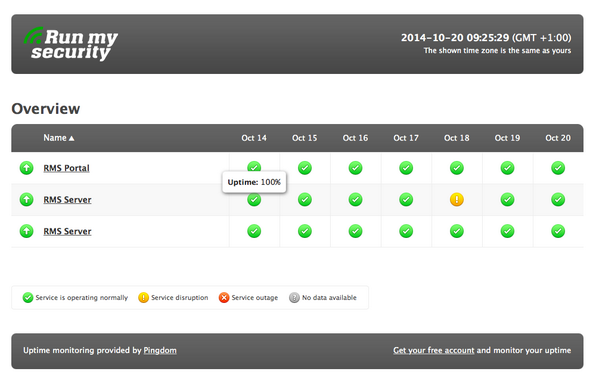The width and height of the screenshot is (599, 387).
Task: Click RMS Portal's Oct 19 green check icon
Action: click(x=507, y=168)
